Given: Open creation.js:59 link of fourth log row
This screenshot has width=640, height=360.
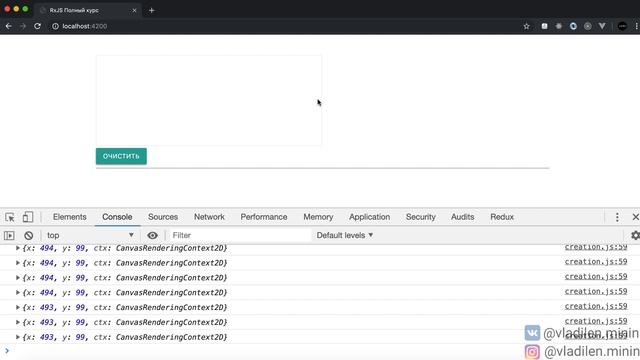Looking at the screenshot, I should (596, 291).
